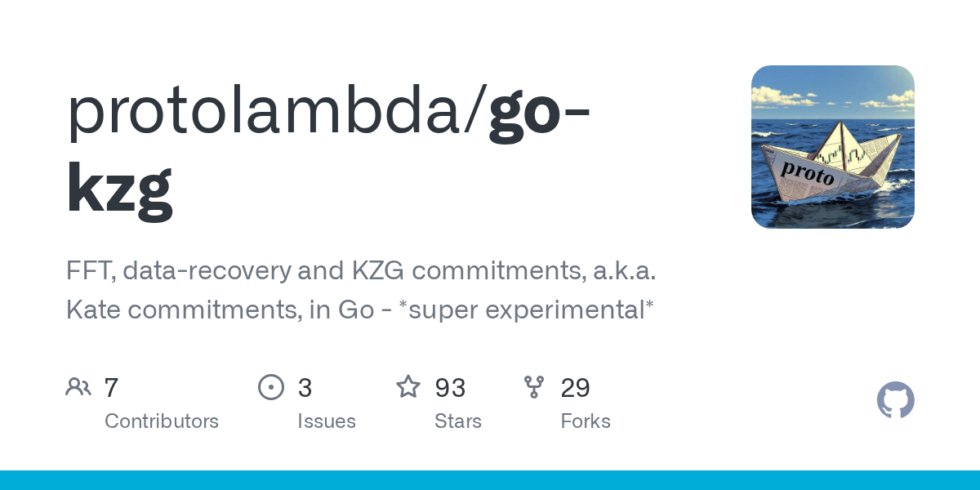Click the bold "kzg" repository title text
This screenshot has height=490, width=980.
click(119, 188)
